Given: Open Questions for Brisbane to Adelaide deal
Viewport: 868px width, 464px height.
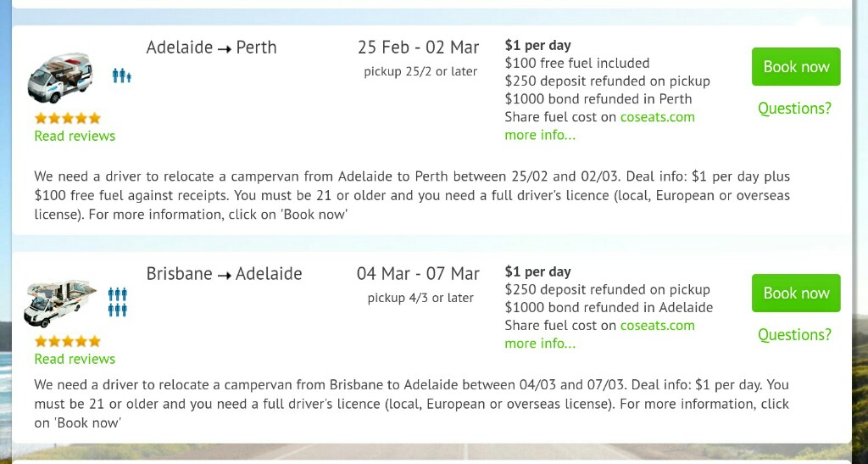Looking at the screenshot, I should coord(794,335).
